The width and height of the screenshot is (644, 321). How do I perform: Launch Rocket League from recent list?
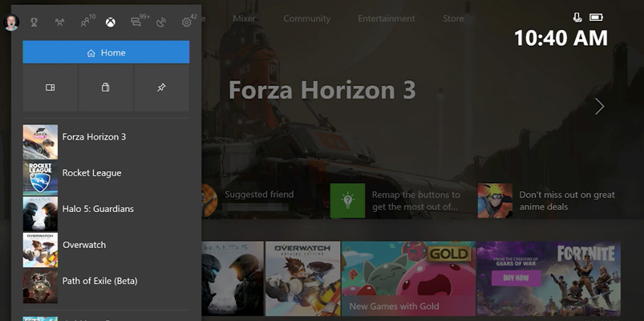(x=91, y=173)
